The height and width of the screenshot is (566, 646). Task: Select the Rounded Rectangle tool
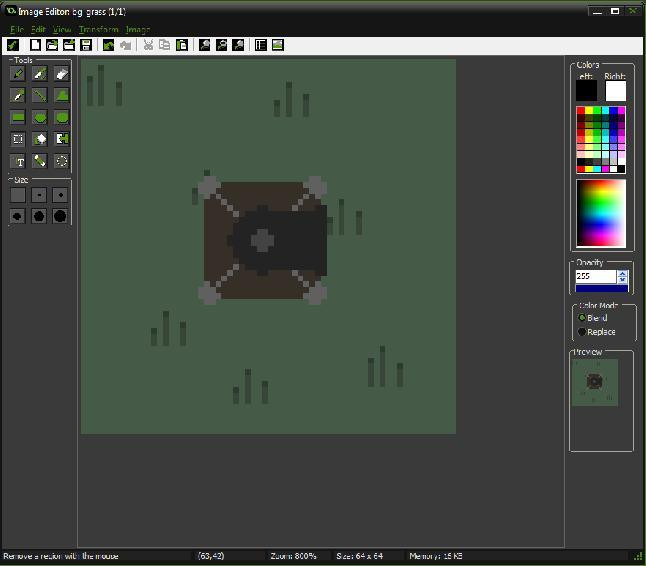click(x=61, y=117)
